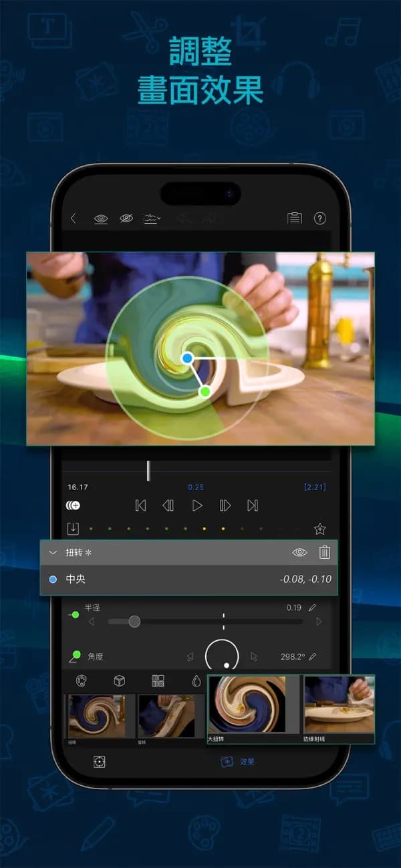Open the help question mark icon
401x868 pixels.
coord(319,218)
